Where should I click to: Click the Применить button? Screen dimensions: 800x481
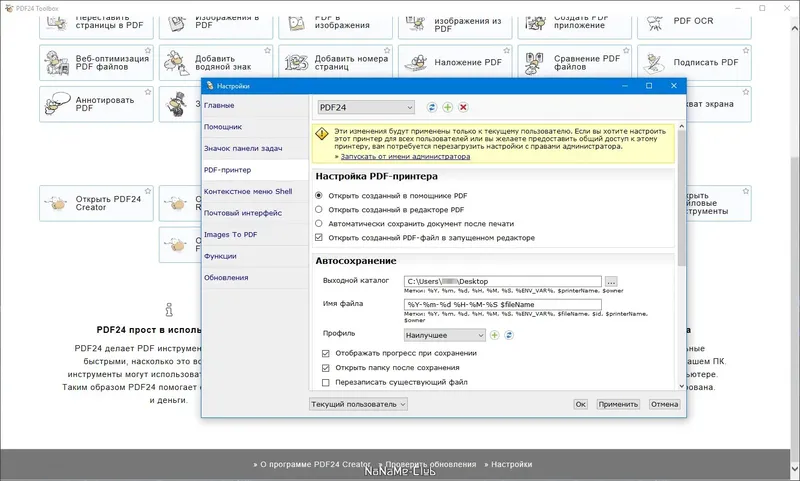[618, 404]
